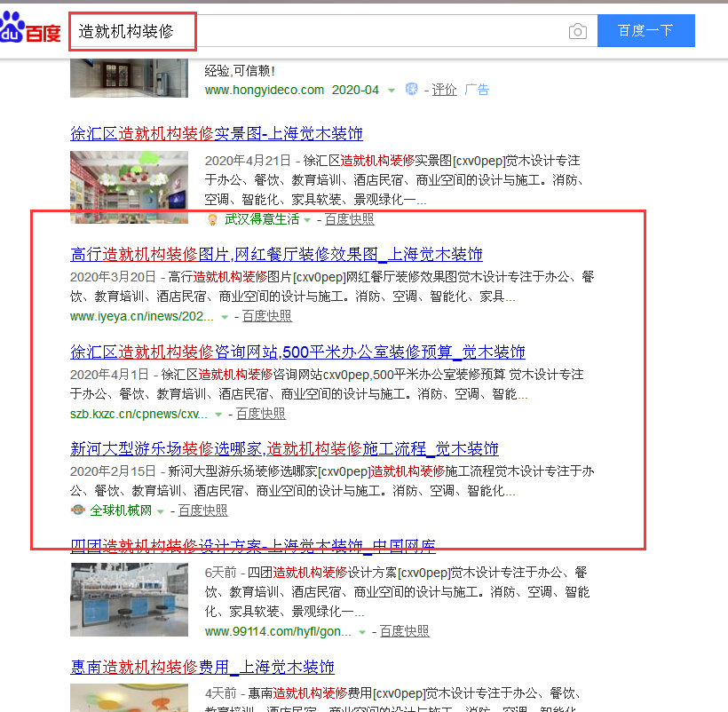Click the lightbulb icon before 武汉得意生活
The height and width of the screenshot is (712, 728).
[212, 219]
